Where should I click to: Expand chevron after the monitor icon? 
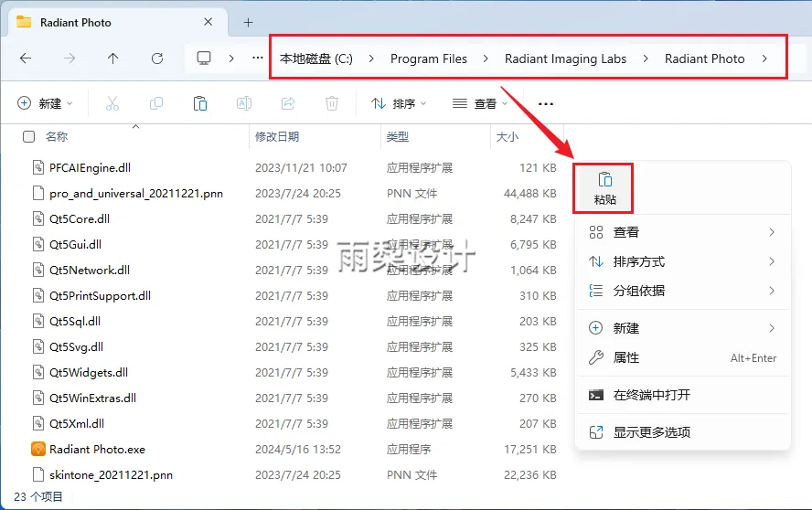click(231, 58)
